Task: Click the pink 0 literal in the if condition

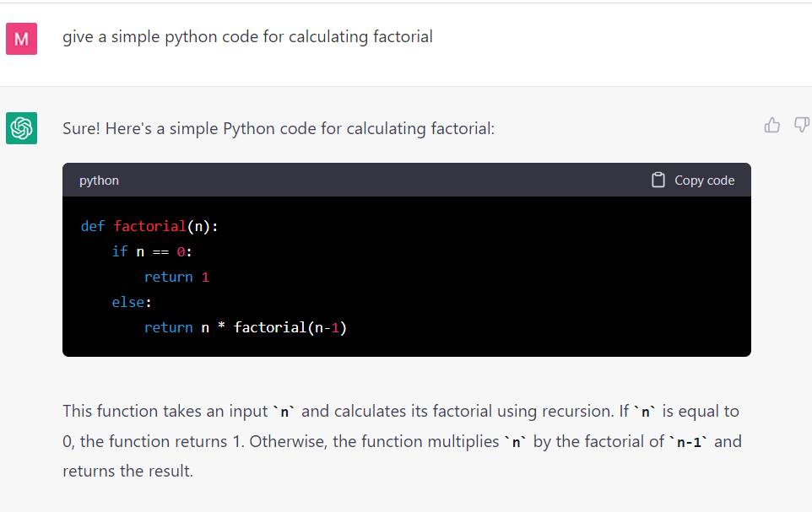Action: pyautogui.click(x=181, y=251)
